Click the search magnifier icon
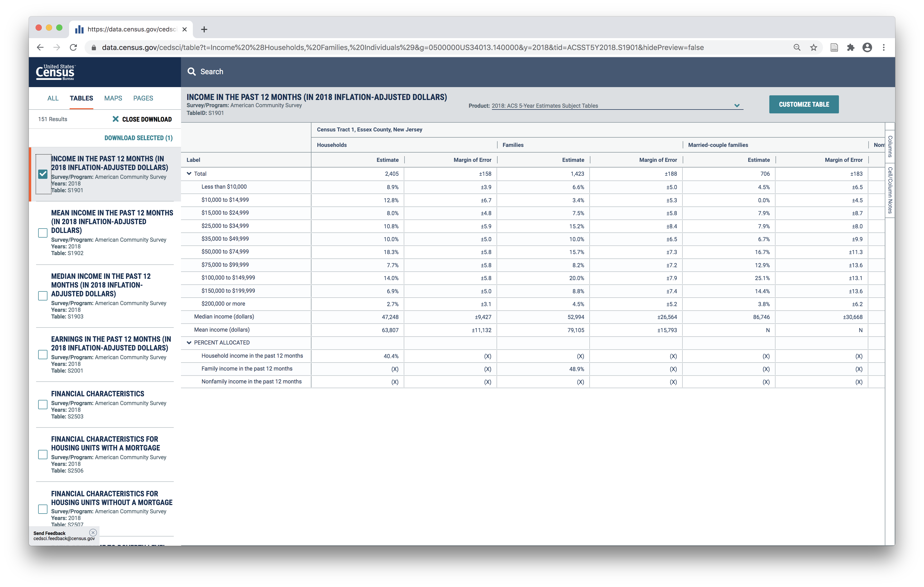The image size is (924, 587). [x=192, y=72]
